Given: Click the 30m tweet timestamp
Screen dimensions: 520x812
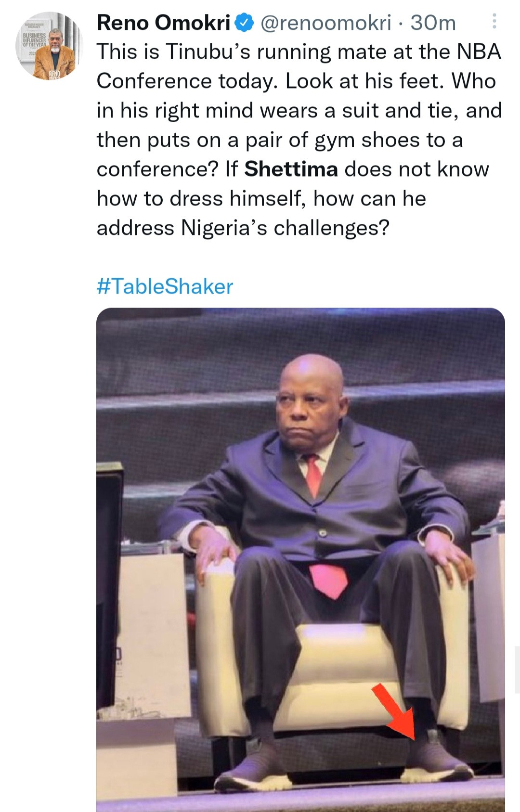Looking at the screenshot, I should tap(433, 23).
